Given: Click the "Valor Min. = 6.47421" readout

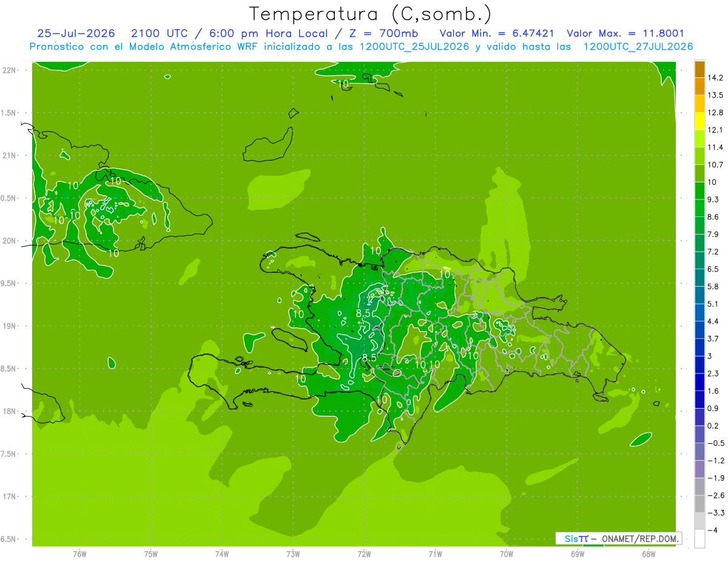Looking at the screenshot, I should coord(496,33).
